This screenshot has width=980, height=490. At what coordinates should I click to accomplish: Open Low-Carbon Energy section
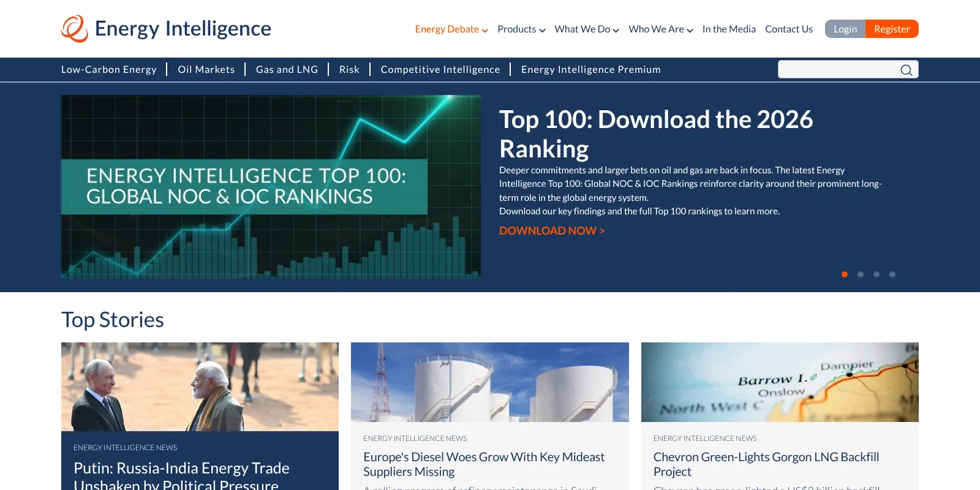[x=109, y=70]
